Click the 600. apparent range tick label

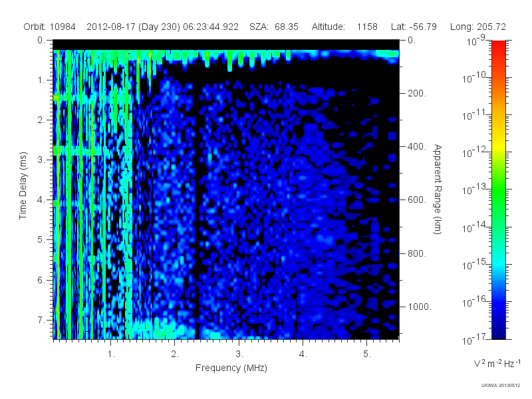click(x=417, y=200)
